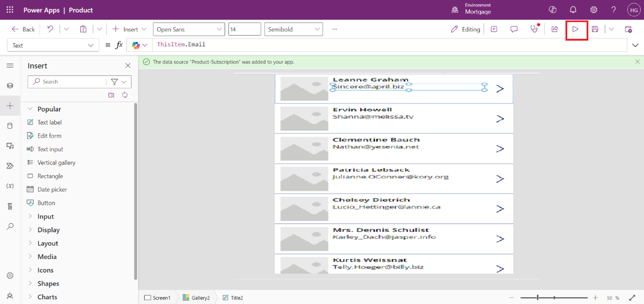Image resolution: width=644 pixels, height=304 pixels.
Task: Open the Open Sans font dropdown
Action: click(188, 29)
